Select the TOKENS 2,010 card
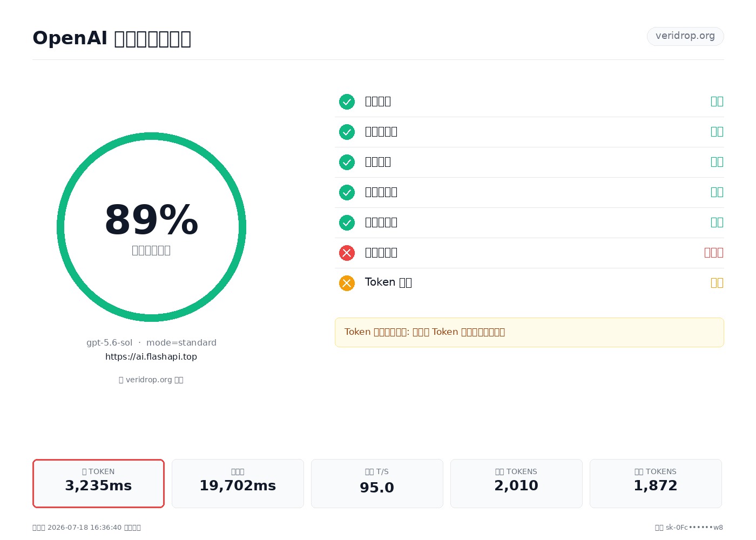The height and width of the screenshot is (540, 756). point(516,483)
